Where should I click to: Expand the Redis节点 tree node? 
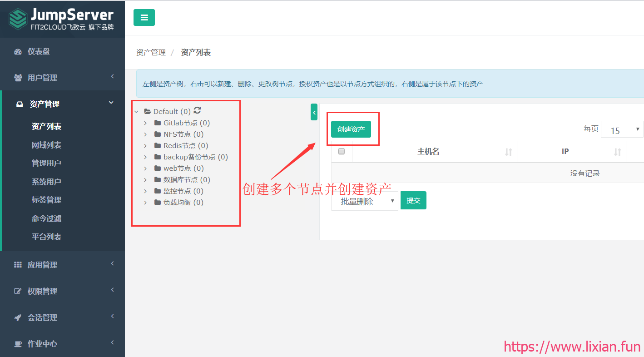click(x=145, y=145)
